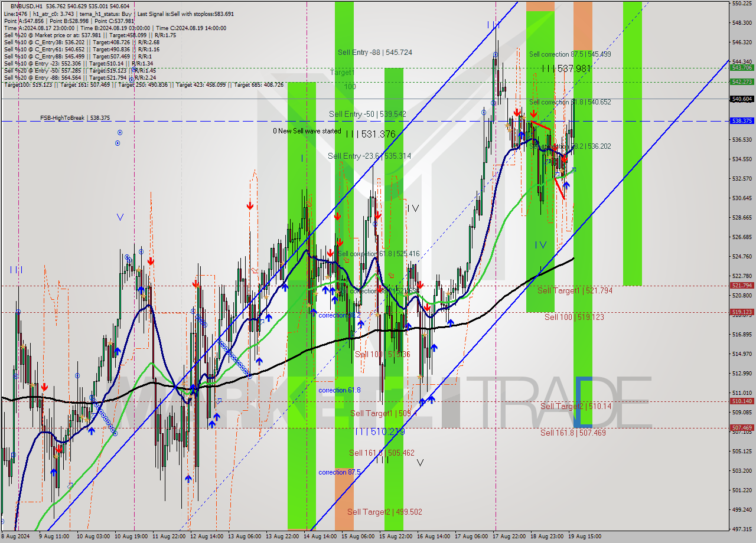Click the '19 Aug 15:00' time label
This screenshot has height=543, width=756.
pos(585,537)
